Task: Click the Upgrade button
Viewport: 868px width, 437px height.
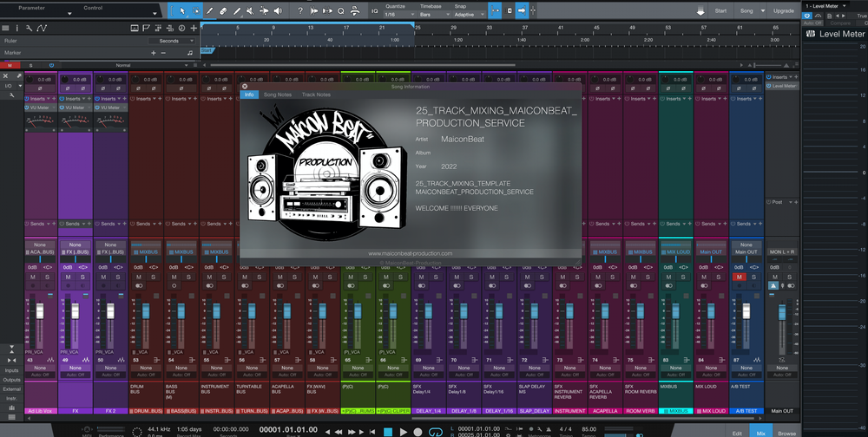Action: click(783, 11)
